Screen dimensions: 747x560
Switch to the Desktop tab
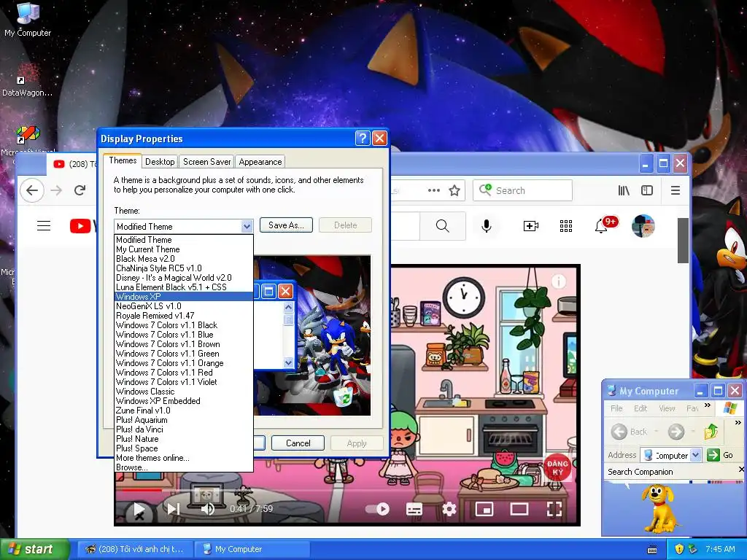160,161
